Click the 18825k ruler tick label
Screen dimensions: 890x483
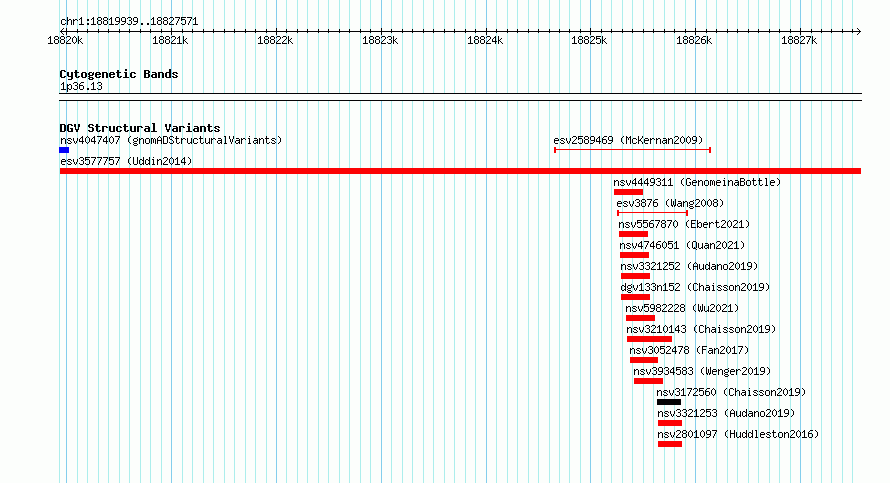pyautogui.click(x=589, y=41)
